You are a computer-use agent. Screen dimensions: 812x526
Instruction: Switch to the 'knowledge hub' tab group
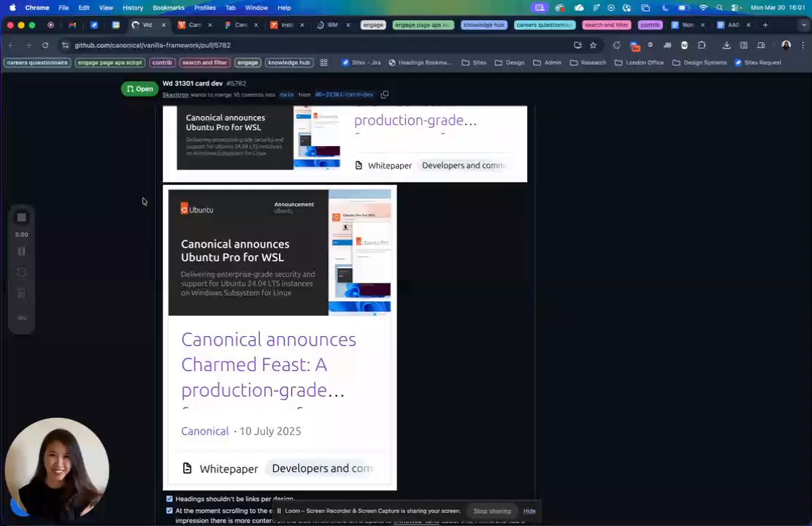[x=483, y=25]
